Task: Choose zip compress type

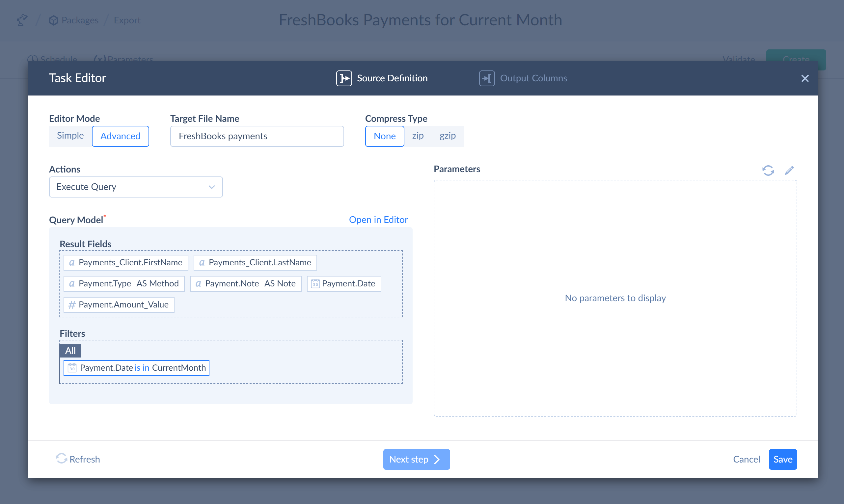Action: click(x=418, y=136)
